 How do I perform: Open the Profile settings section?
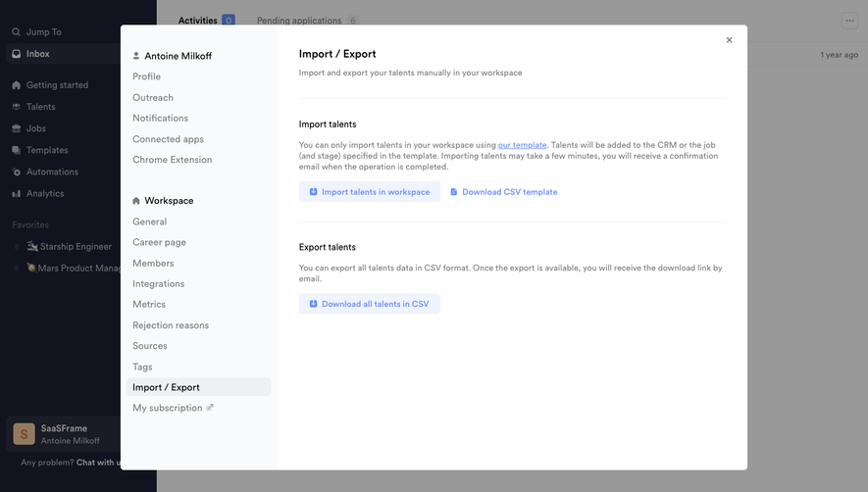[147, 76]
